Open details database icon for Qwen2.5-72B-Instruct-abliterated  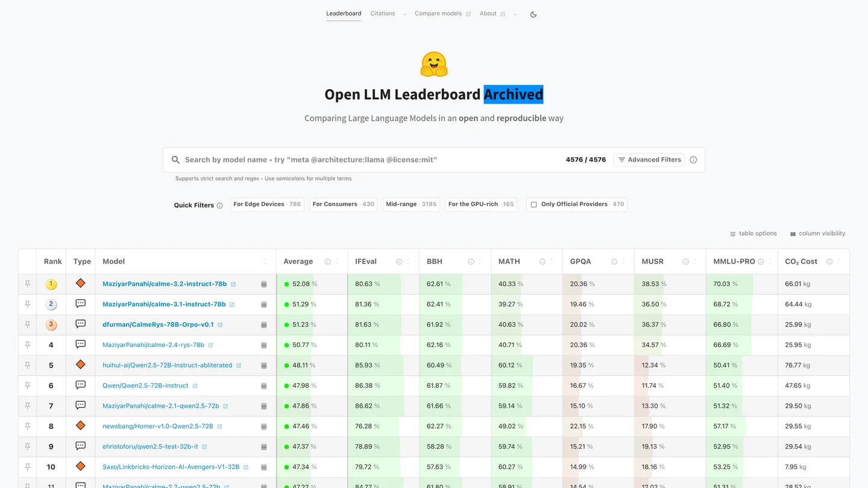(x=263, y=366)
